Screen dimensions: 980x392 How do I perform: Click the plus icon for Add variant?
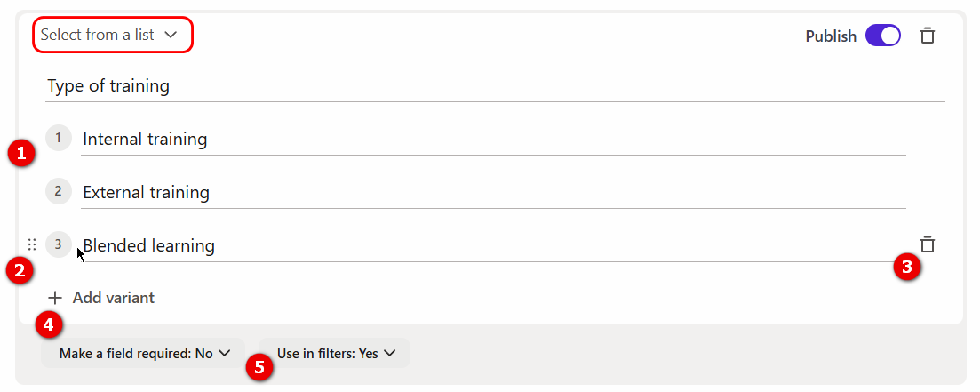(x=56, y=298)
